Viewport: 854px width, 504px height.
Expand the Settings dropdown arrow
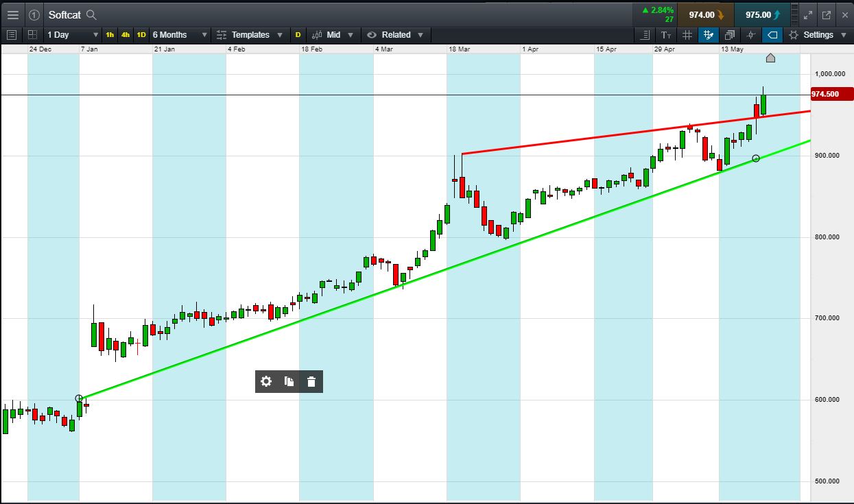coord(843,35)
